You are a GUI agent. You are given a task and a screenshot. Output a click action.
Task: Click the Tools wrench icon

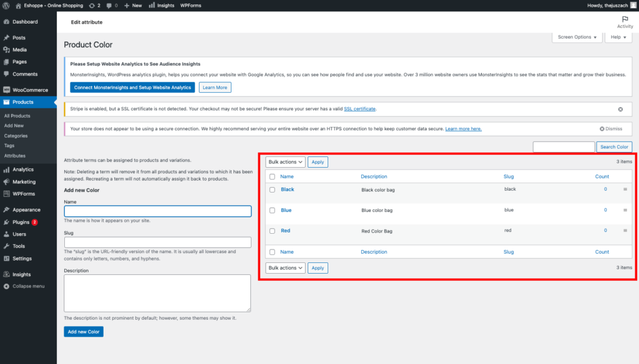pyautogui.click(x=6, y=246)
